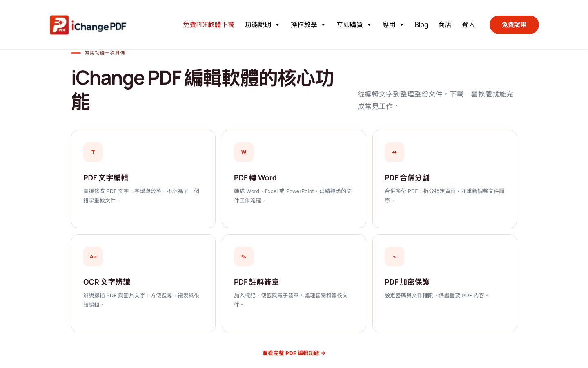Expand the 操作教學 dropdown arrow

click(x=323, y=25)
